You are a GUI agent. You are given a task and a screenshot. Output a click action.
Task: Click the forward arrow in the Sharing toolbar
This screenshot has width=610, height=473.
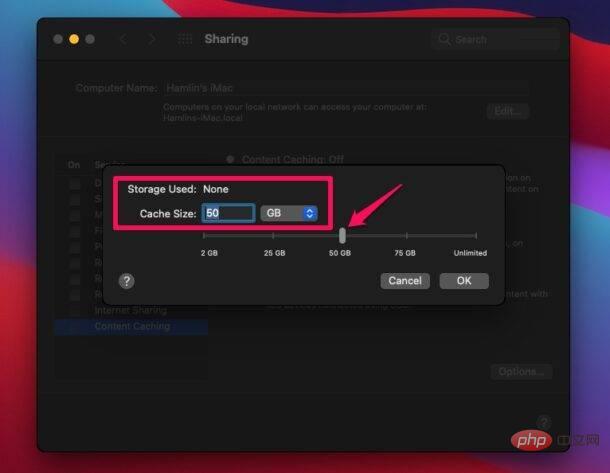152,39
